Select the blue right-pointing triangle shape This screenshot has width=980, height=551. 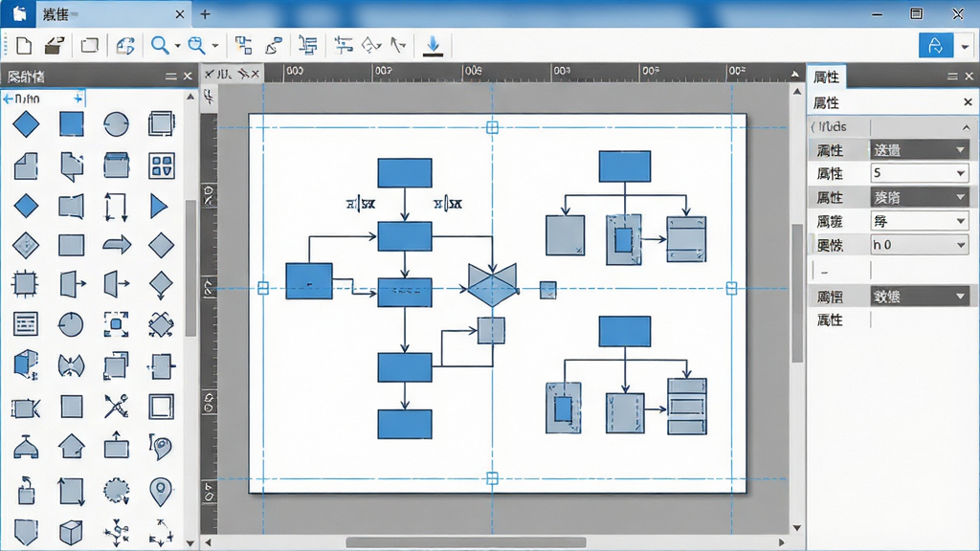point(159,207)
